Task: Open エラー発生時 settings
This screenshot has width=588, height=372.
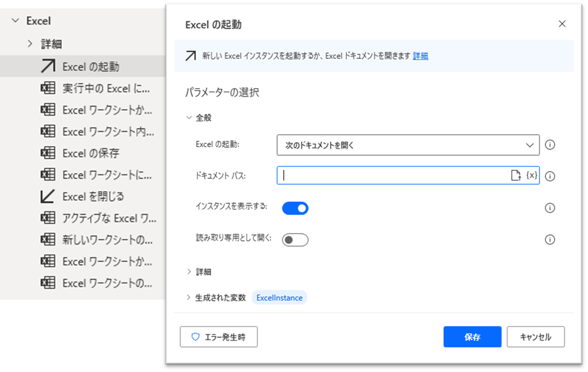Action: (219, 337)
